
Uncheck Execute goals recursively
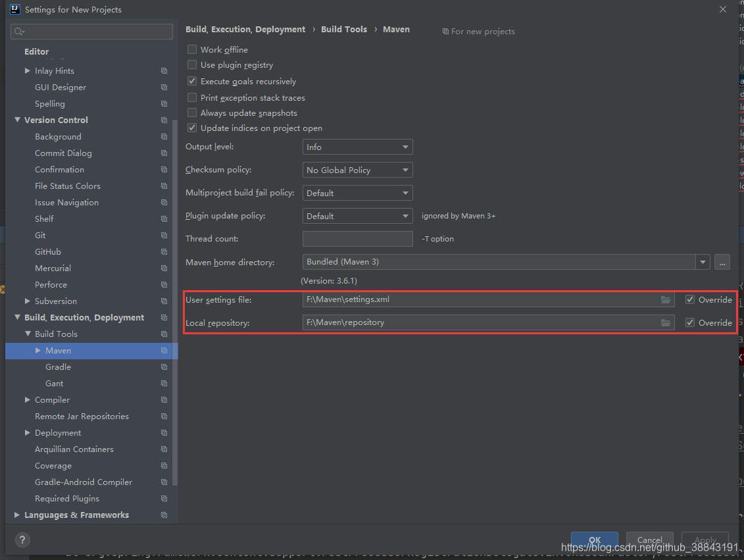[192, 81]
